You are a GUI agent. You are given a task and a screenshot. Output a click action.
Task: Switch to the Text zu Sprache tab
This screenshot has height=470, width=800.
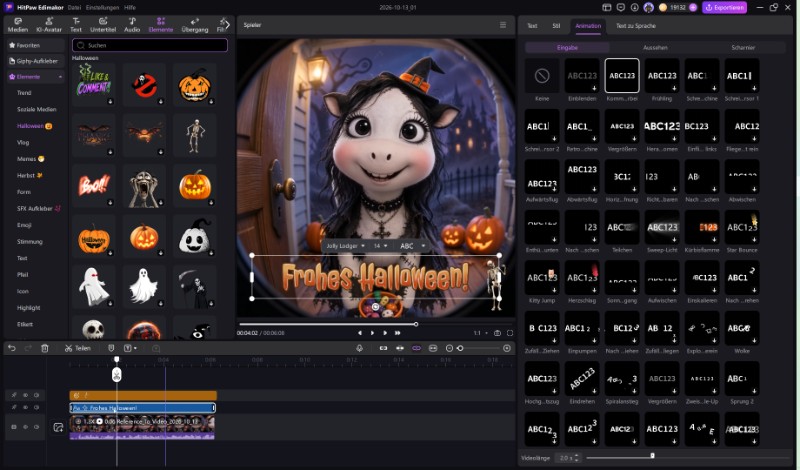pos(636,26)
